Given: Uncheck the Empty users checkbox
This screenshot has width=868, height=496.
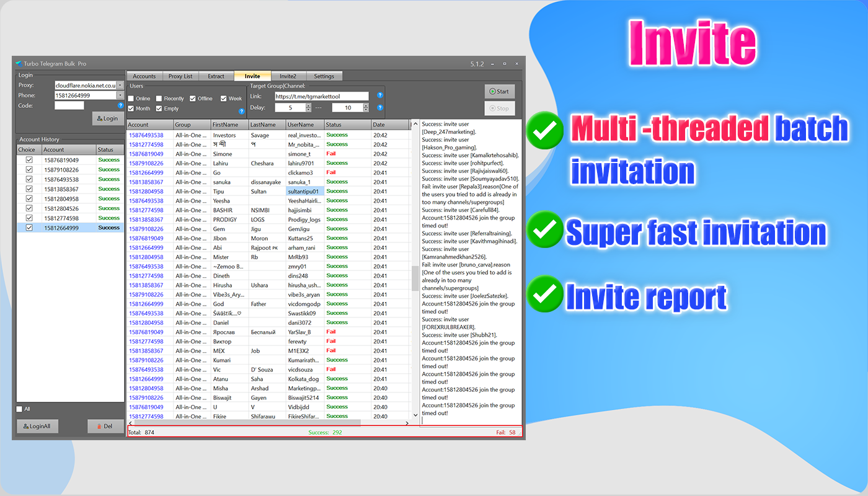Looking at the screenshot, I should [159, 108].
